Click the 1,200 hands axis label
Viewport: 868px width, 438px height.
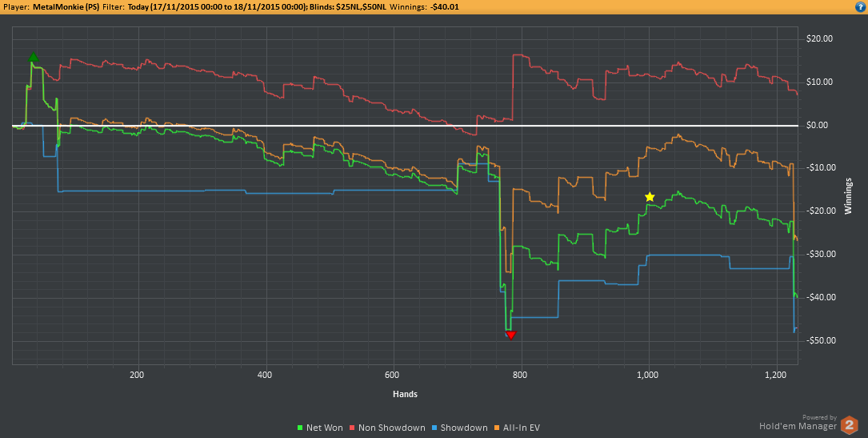pyautogui.click(x=777, y=374)
